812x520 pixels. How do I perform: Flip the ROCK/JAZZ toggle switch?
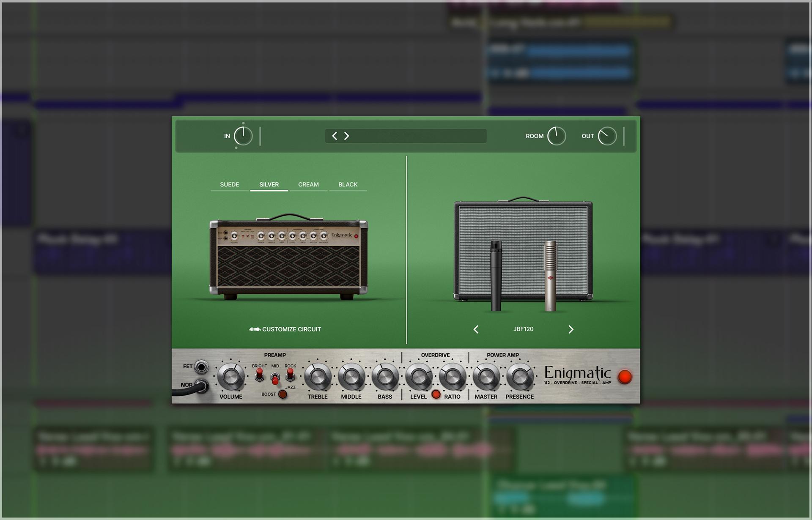click(290, 375)
